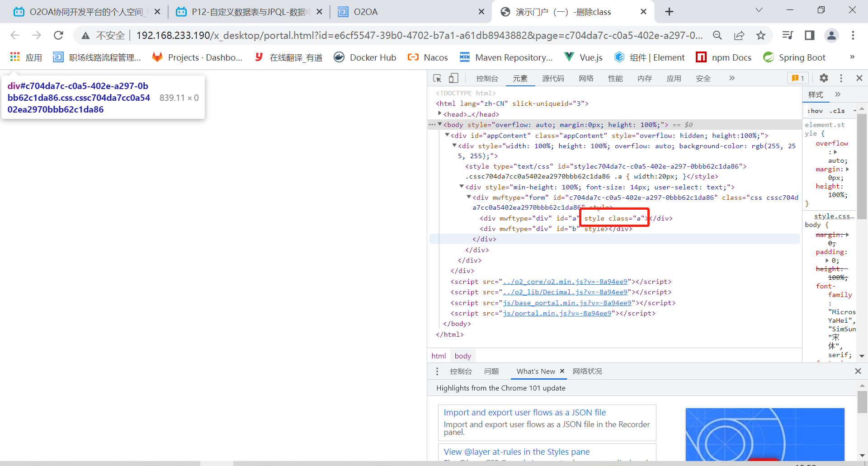868x466 pixels.
Task: Switch to the 网络 DevTools tab
Action: pyautogui.click(x=586, y=78)
